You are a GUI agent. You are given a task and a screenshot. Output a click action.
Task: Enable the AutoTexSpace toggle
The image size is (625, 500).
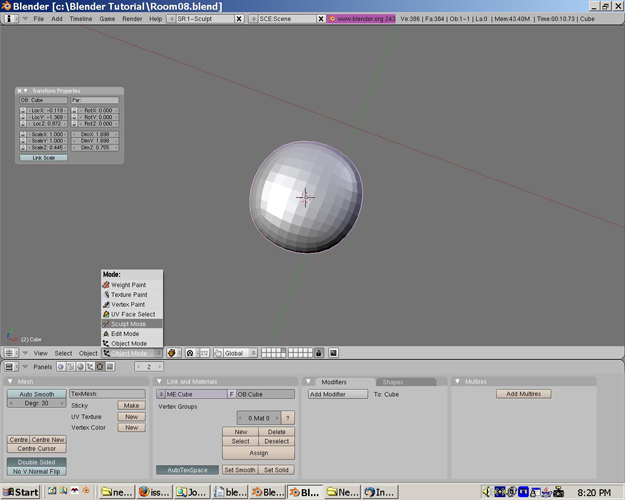187,470
